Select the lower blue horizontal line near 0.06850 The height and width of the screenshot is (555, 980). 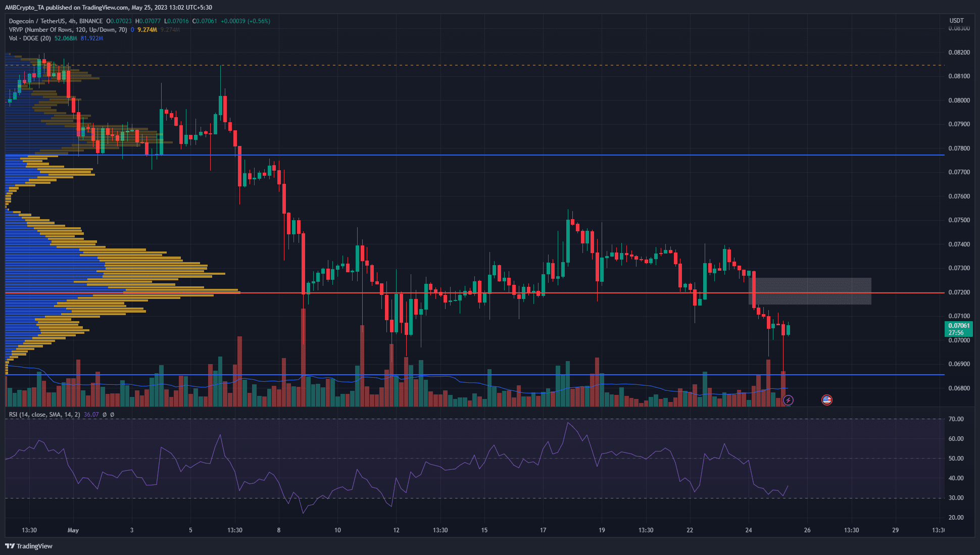475,375
